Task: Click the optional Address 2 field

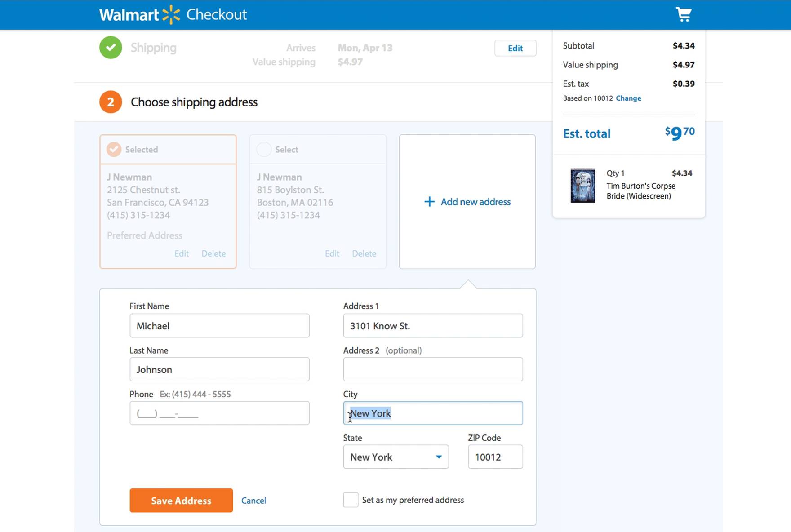Action: pyautogui.click(x=432, y=369)
